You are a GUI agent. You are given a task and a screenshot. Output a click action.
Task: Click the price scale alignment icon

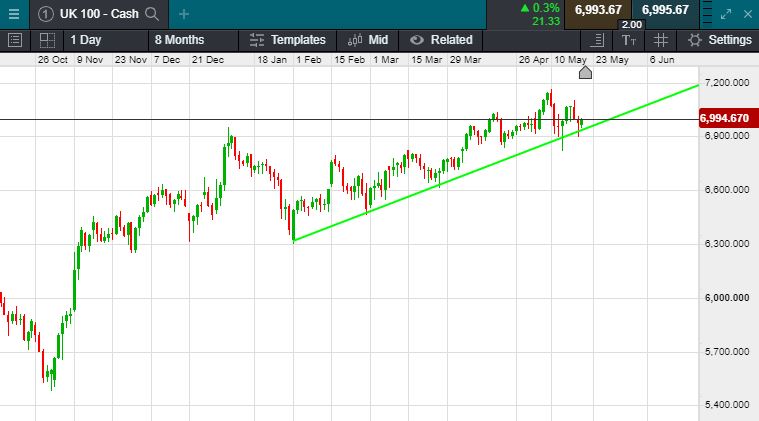point(597,40)
